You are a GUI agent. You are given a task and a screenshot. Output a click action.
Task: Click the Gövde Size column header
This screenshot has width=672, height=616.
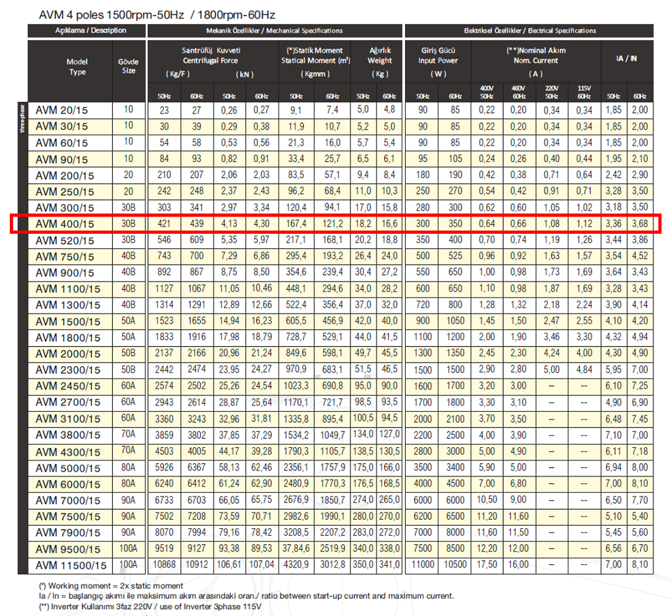[128, 66]
